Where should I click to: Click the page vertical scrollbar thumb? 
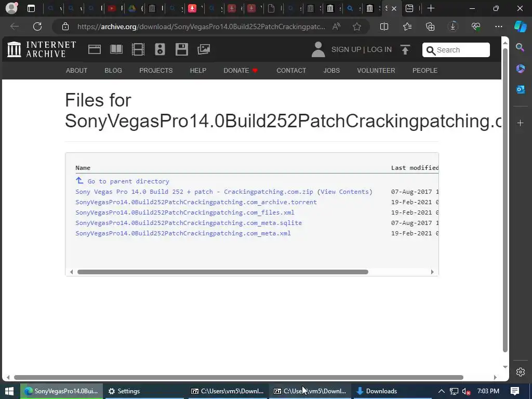[x=505, y=200]
